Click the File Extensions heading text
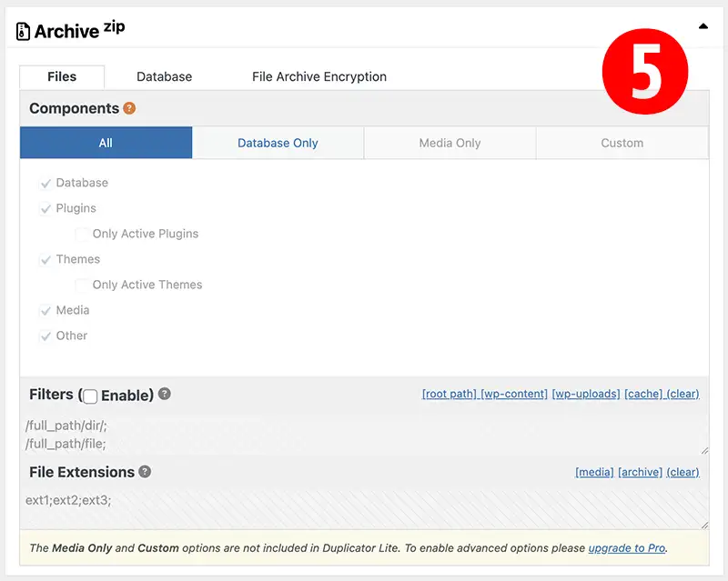The width and height of the screenshot is (728, 581). 82,472
